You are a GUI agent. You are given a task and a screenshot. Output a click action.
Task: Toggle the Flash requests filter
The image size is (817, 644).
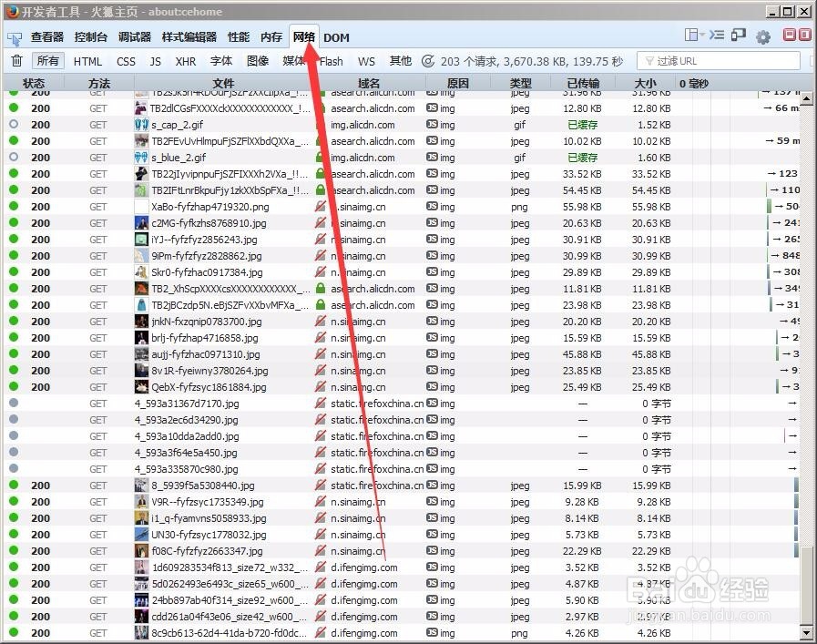[x=330, y=61]
